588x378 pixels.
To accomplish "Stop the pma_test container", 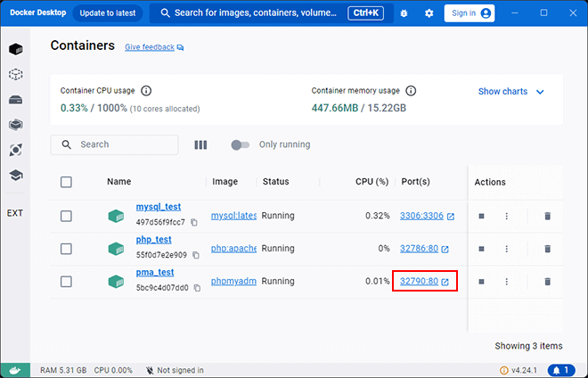I will coord(481,282).
